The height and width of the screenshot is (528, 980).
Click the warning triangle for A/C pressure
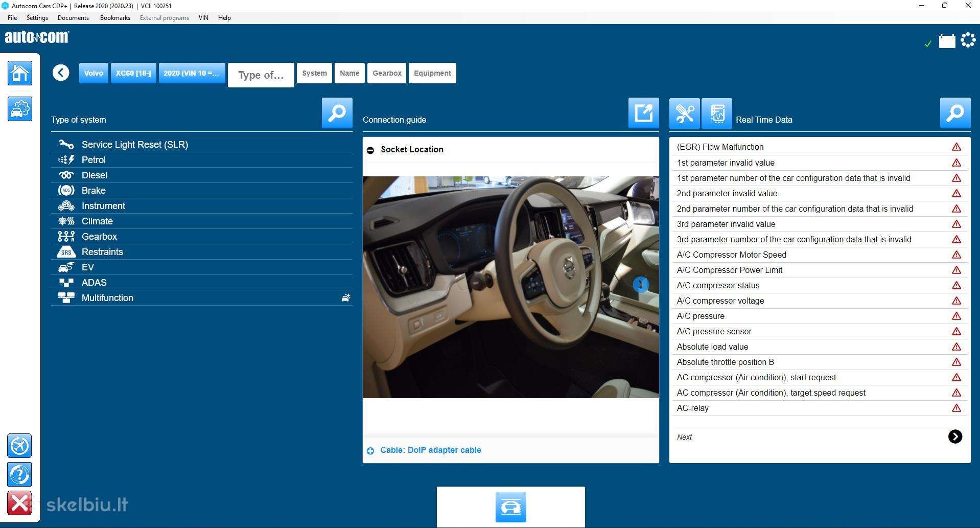[x=956, y=316]
